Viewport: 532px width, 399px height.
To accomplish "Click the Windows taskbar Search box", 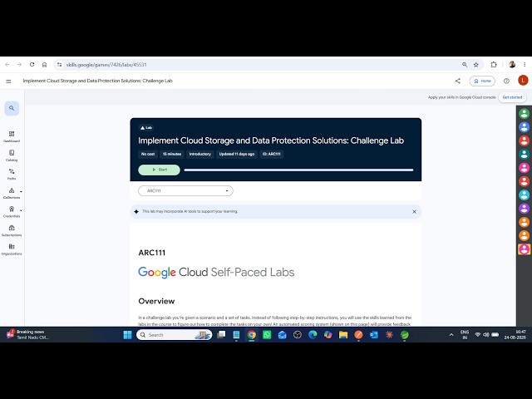I will 174,335.
